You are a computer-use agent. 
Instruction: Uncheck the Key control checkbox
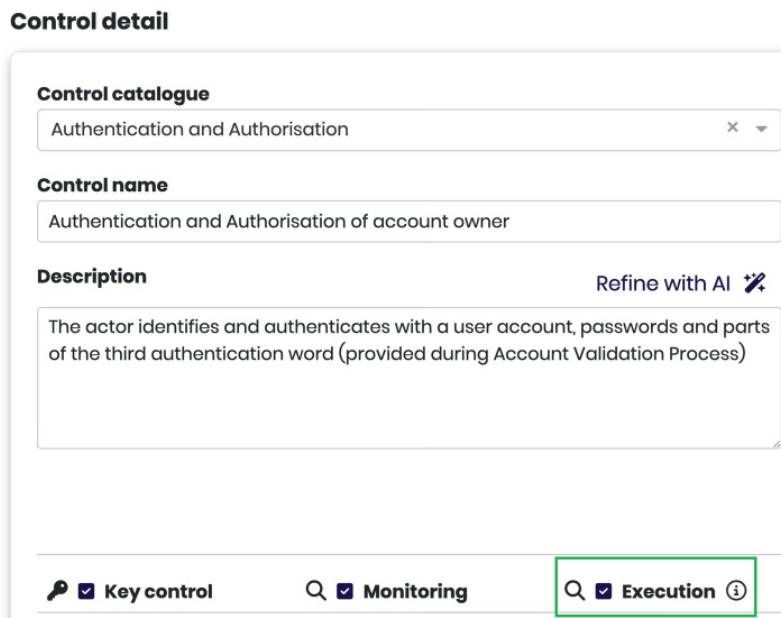pos(86,591)
